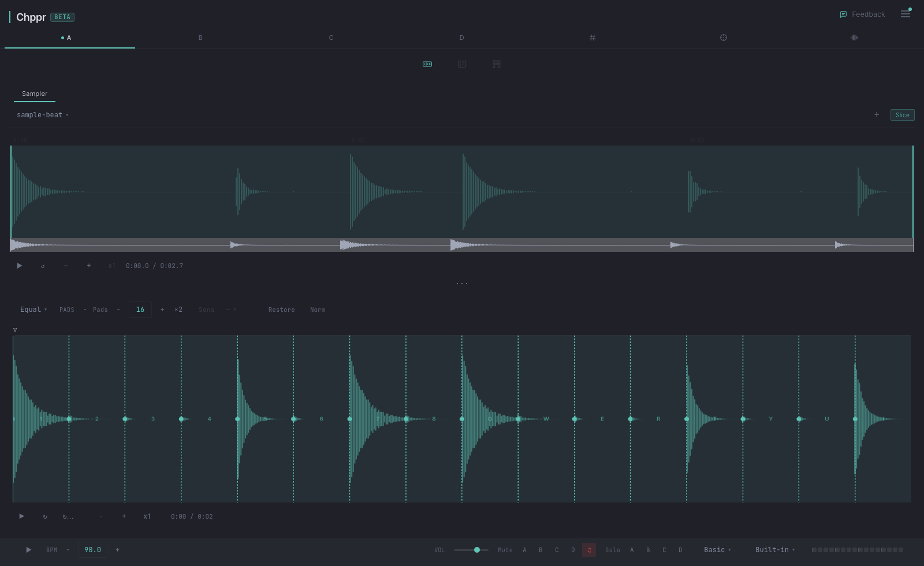The width and height of the screenshot is (924, 566).
Task: Solo track C
Action: point(664,550)
